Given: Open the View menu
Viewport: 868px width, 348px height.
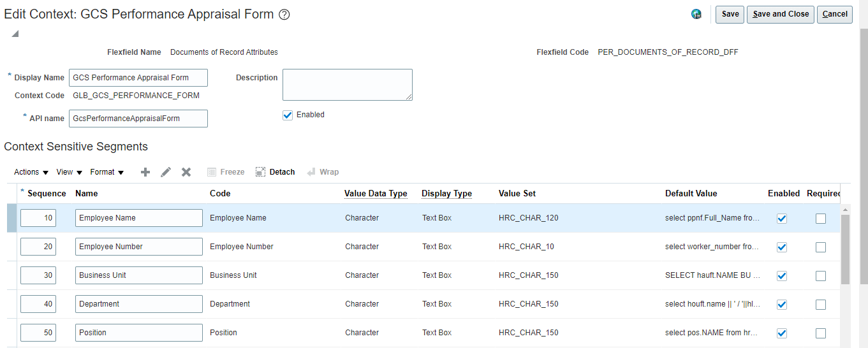Looking at the screenshot, I should click(x=70, y=172).
